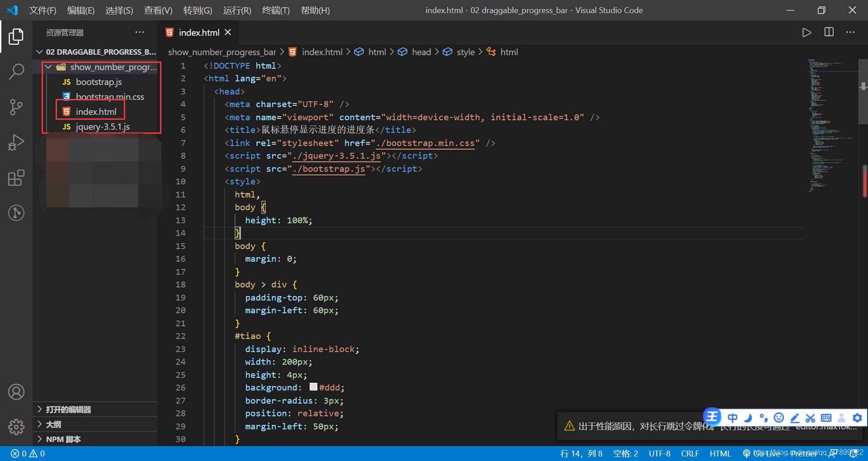The image size is (868, 461).
Task: Open the notifications bell in status bar
Action: pyautogui.click(x=854, y=454)
